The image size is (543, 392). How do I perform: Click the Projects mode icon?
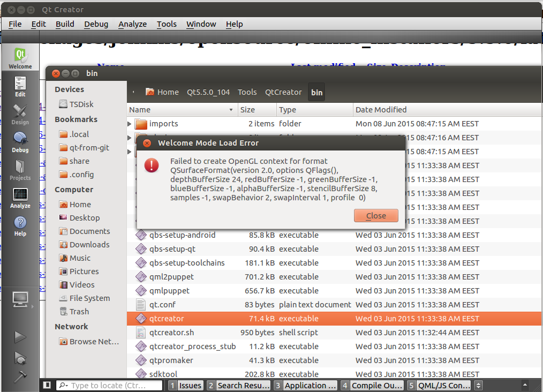coord(20,170)
